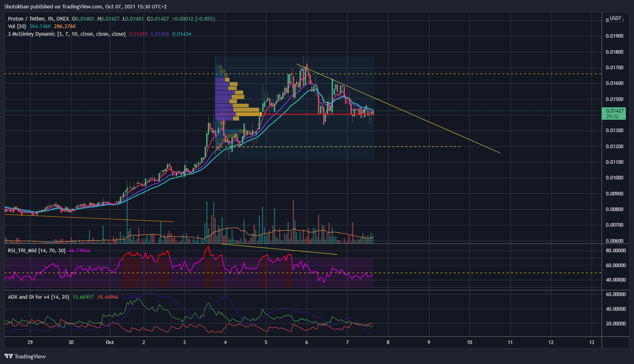Screen dimensions: 634x364
Task: Click the RSI_TRI_Mid (14, 70, 30) indicator label
Action: (37, 250)
